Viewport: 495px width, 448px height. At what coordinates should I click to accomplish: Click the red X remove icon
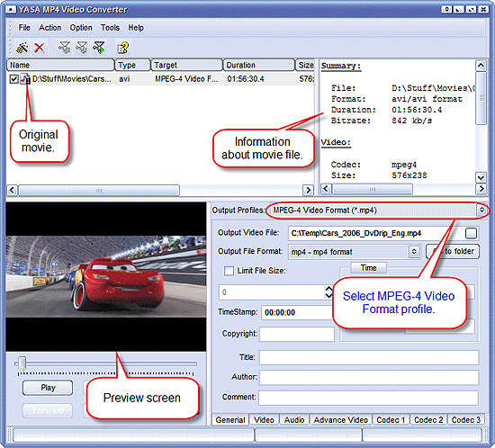point(40,48)
